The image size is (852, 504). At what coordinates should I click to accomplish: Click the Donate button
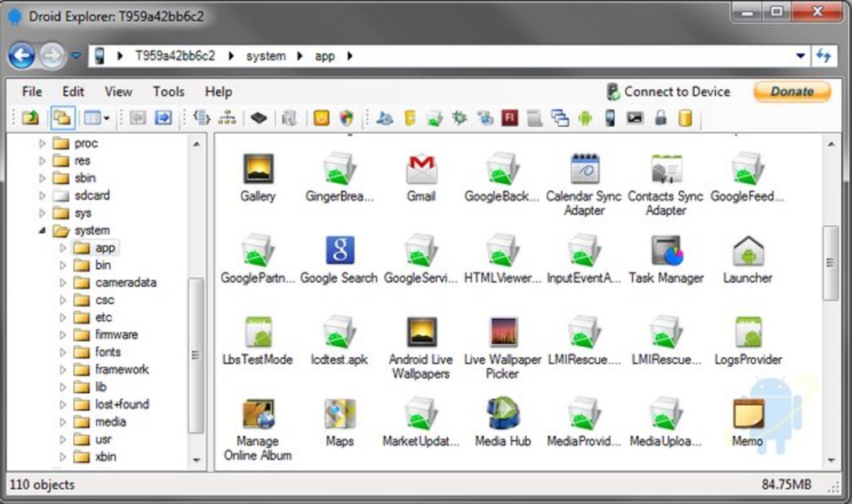792,92
